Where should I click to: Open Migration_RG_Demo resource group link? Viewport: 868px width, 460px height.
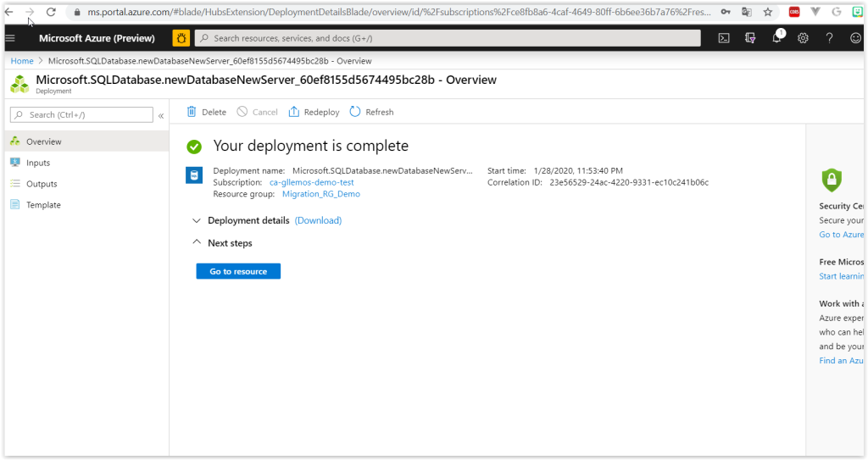321,194
